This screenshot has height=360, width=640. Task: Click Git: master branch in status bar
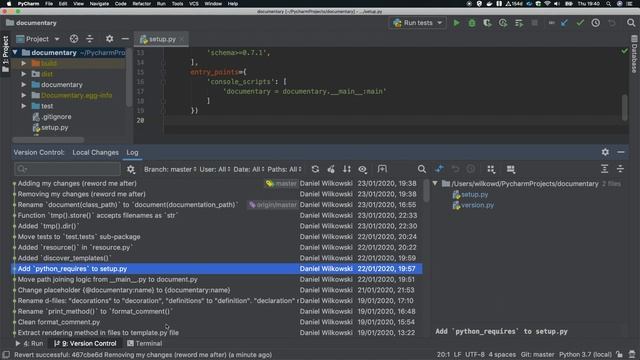tap(537, 355)
